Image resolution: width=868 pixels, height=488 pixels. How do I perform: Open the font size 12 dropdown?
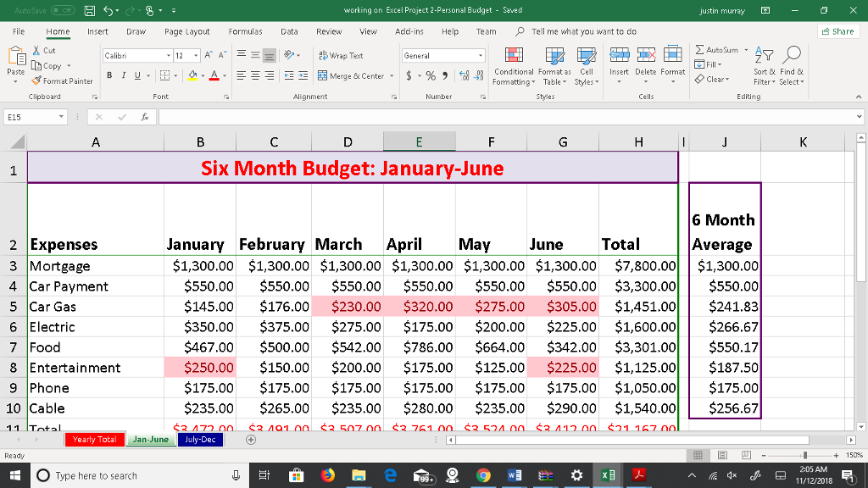[x=196, y=56]
